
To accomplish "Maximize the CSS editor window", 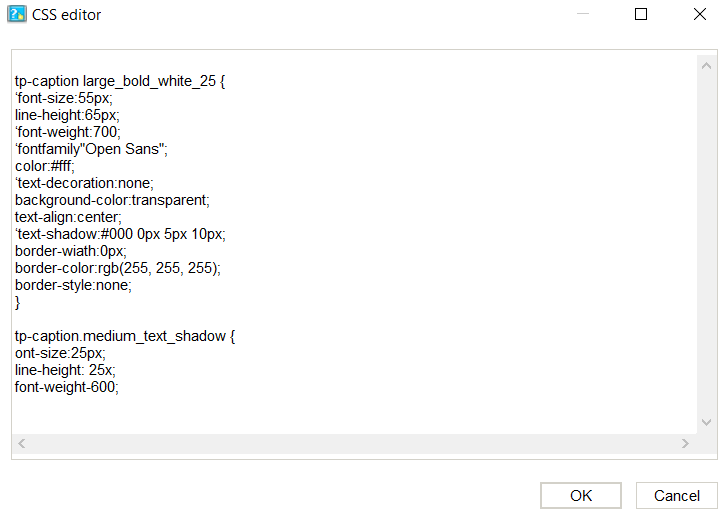I will [x=641, y=15].
